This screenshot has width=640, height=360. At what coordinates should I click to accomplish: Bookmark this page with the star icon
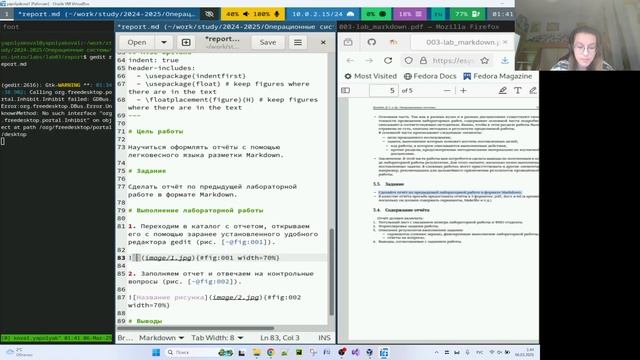[484, 60]
